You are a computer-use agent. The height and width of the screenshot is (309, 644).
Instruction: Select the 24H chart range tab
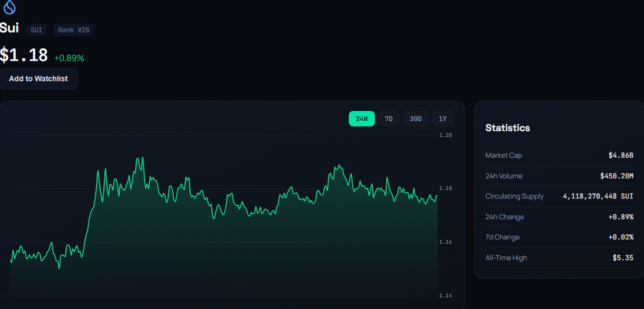coord(362,119)
